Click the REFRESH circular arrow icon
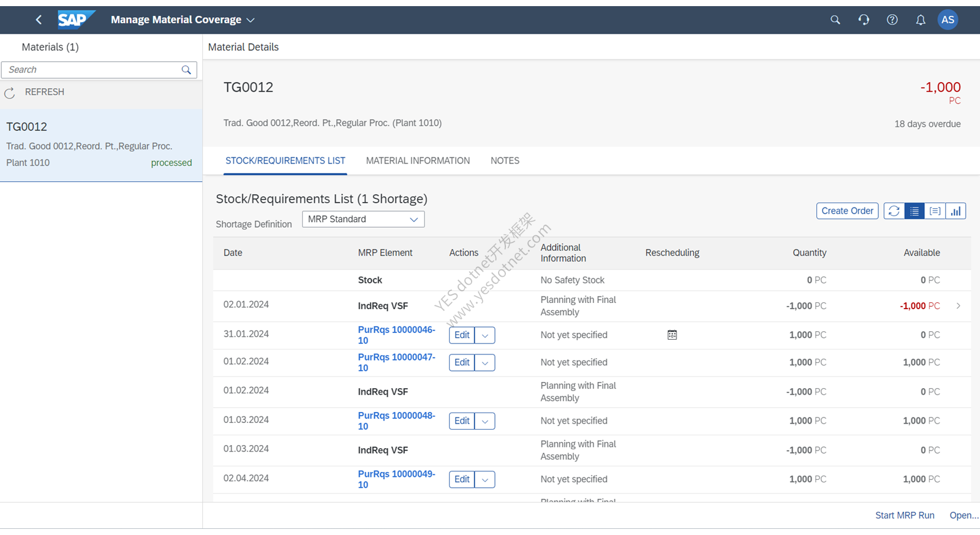The image size is (980, 535). click(x=9, y=93)
